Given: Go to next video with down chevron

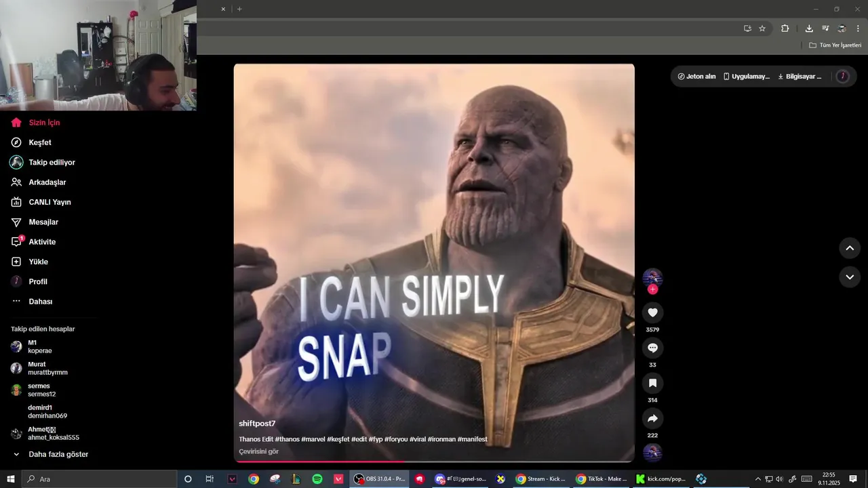Looking at the screenshot, I should pos(850,277).
